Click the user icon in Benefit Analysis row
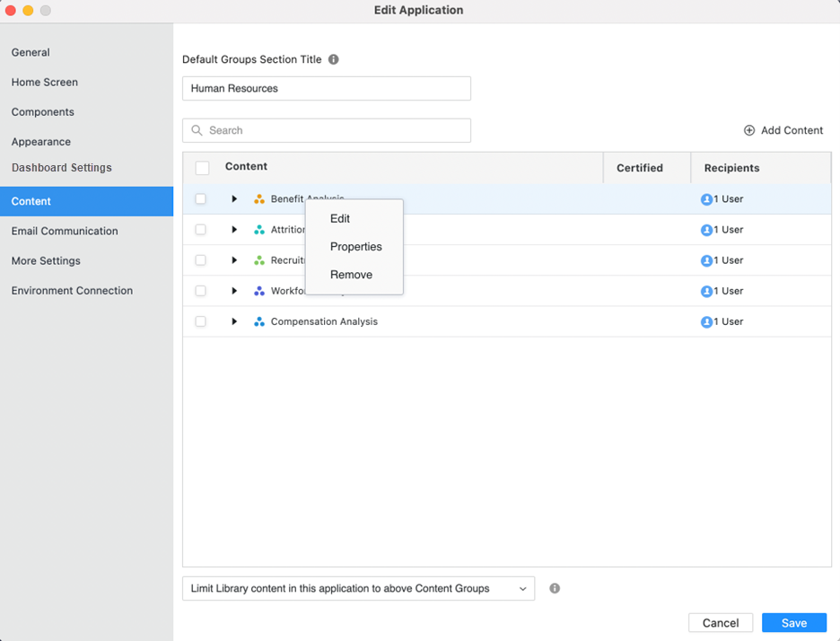Image resolution: width=840 pixels, height=641 pixels. point(706,199)
